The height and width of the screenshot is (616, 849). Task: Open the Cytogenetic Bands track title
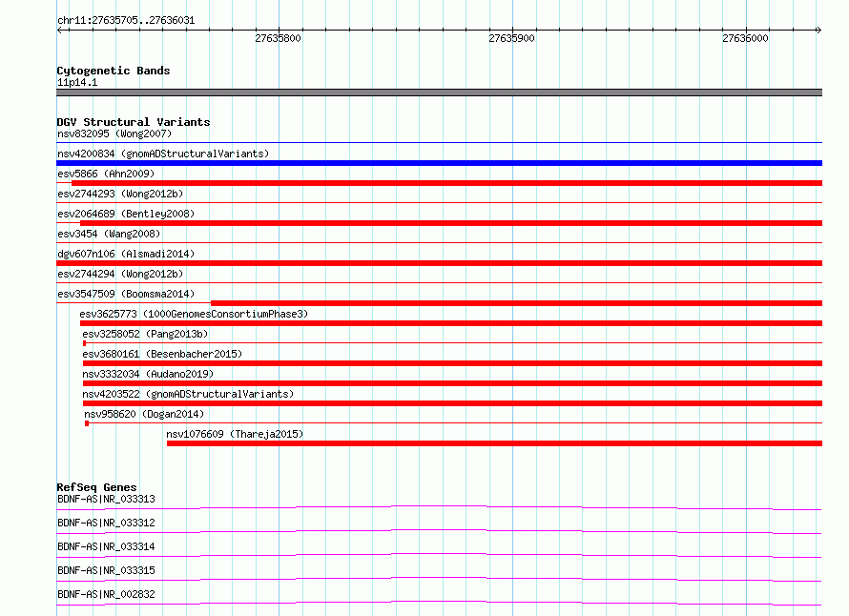pos(114,71)
